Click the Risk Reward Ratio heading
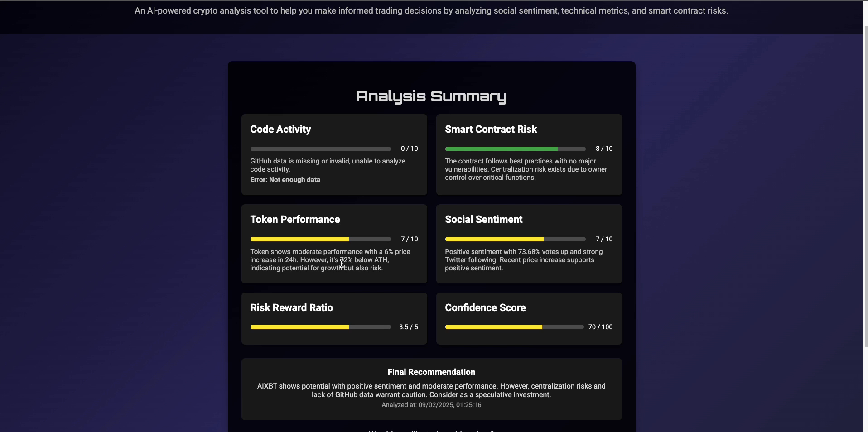868x432 pixels. (x=291, y=308)
